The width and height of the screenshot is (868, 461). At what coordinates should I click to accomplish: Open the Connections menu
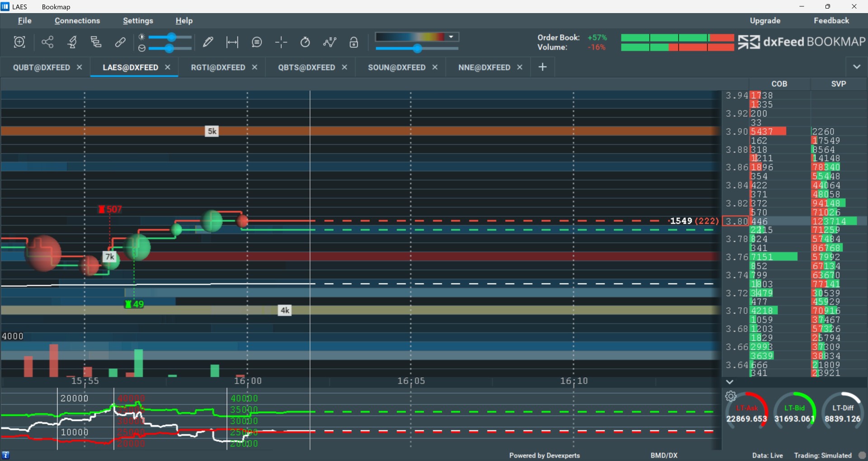click(x=77, y=21)
